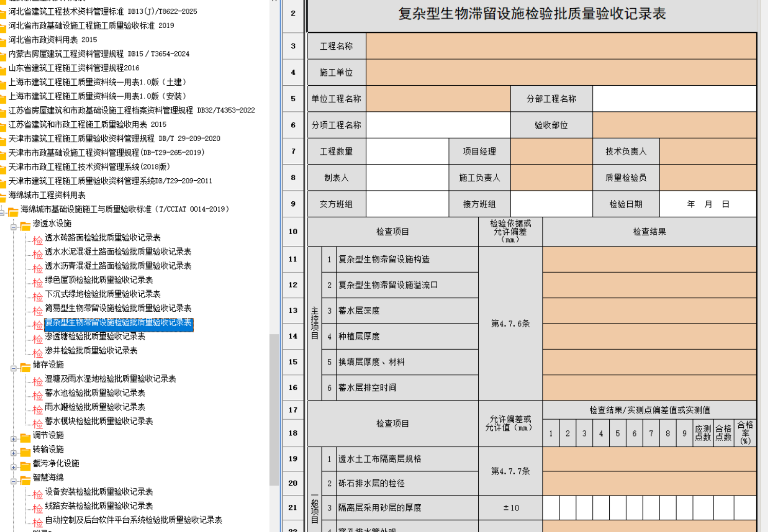Viewport: 768px width, 532px height.
Task: Click the 技术负责人 input cell
Action: [x=708, y=151]
